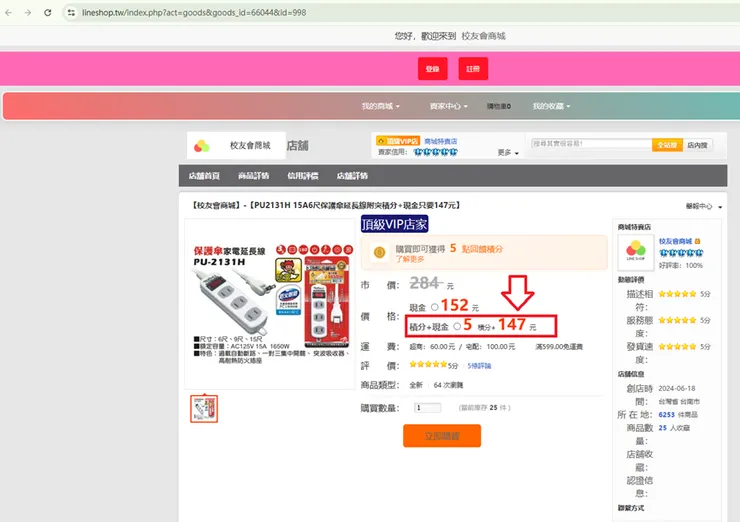Click the main PU-2131H product image

[x=271, y=303]
